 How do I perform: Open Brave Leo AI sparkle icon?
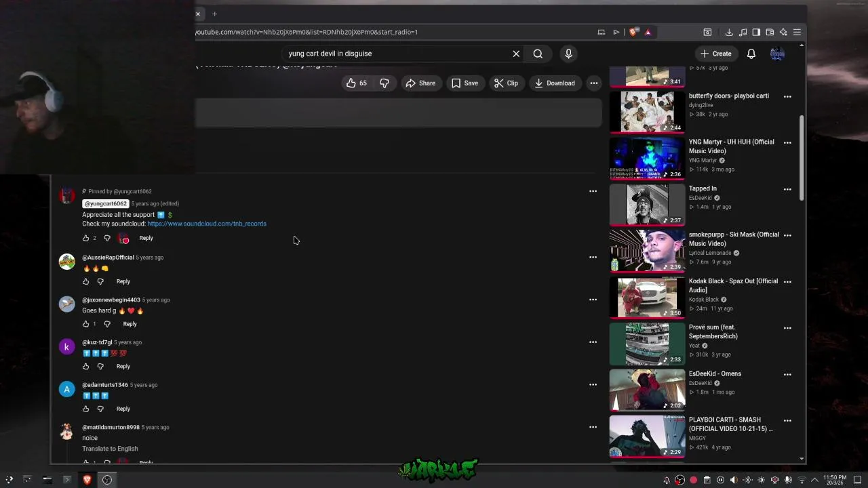pos(783,32)
